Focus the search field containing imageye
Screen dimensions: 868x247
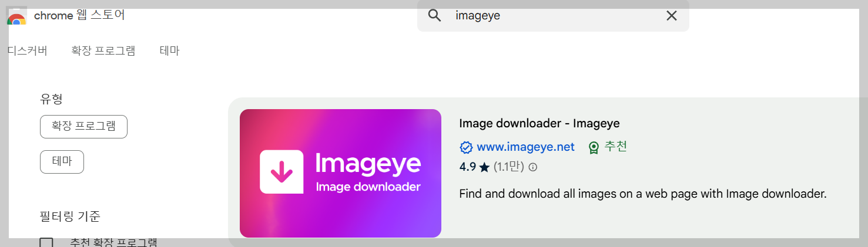pyautogui.click(x=553, y=16)
